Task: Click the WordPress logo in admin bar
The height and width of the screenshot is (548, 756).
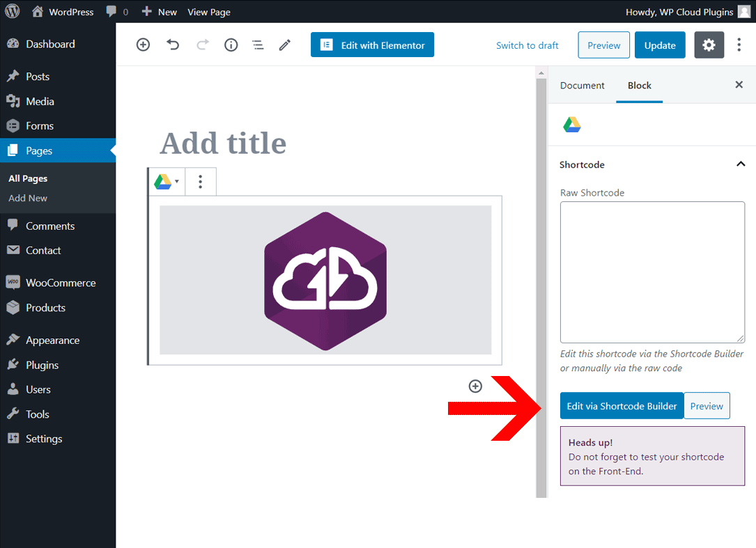Action: 12,12
